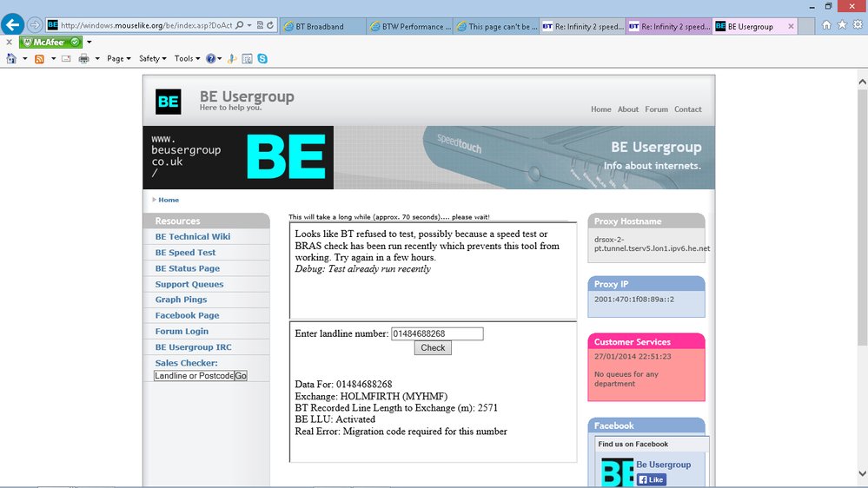The height and width of the screenshot is (488, 868).
Task: Click the Skype icon in command bar
Action: tap(262, 59)
